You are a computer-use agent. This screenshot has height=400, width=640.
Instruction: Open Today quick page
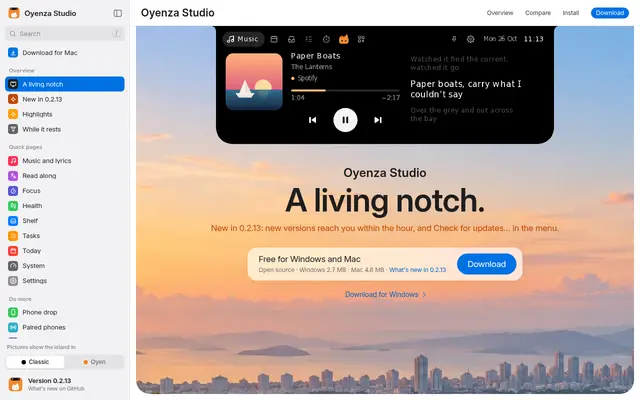[64, 251]
